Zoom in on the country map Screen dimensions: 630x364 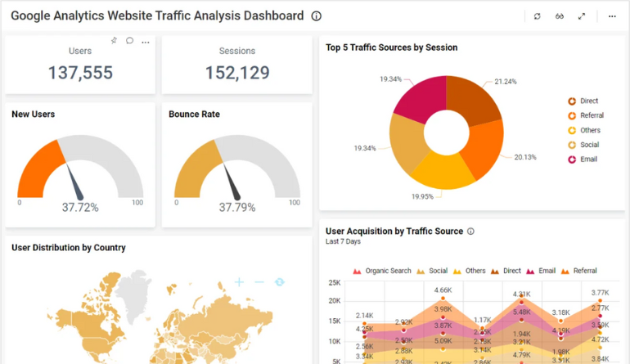coord(239,282)
